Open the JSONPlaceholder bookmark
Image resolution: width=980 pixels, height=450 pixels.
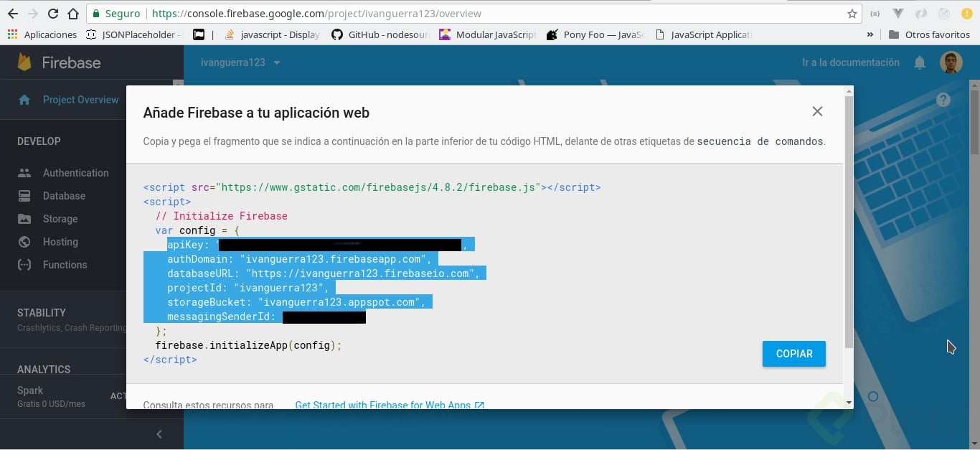pos(134,34)
